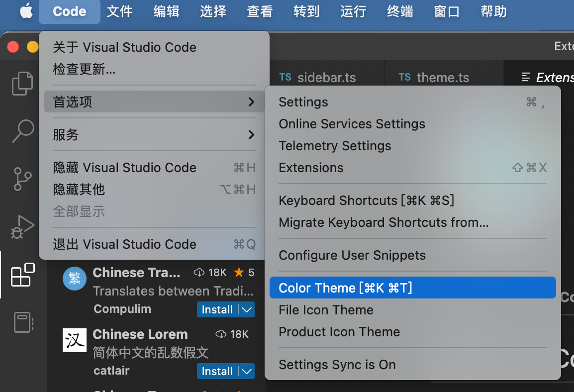Click the TypeScript icon on sidebar.ts tab

click(286, 77)
